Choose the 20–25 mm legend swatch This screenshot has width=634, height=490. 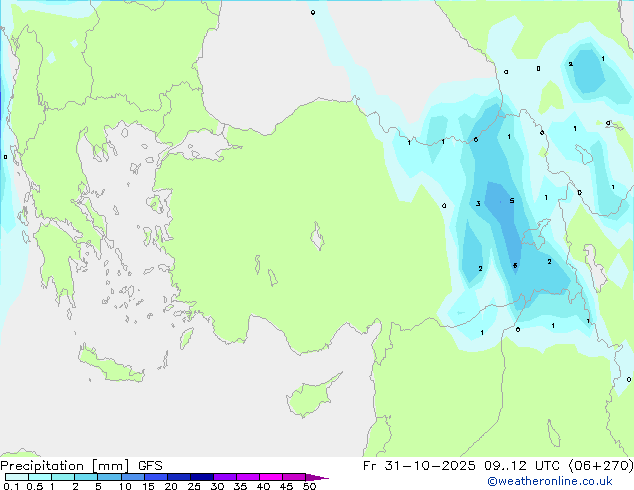coord(179,477)
